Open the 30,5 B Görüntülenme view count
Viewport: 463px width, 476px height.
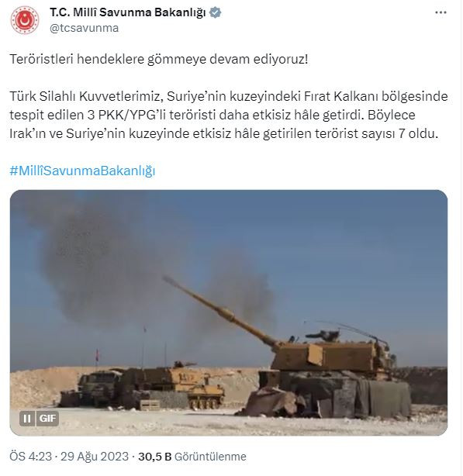coord(192,457)
